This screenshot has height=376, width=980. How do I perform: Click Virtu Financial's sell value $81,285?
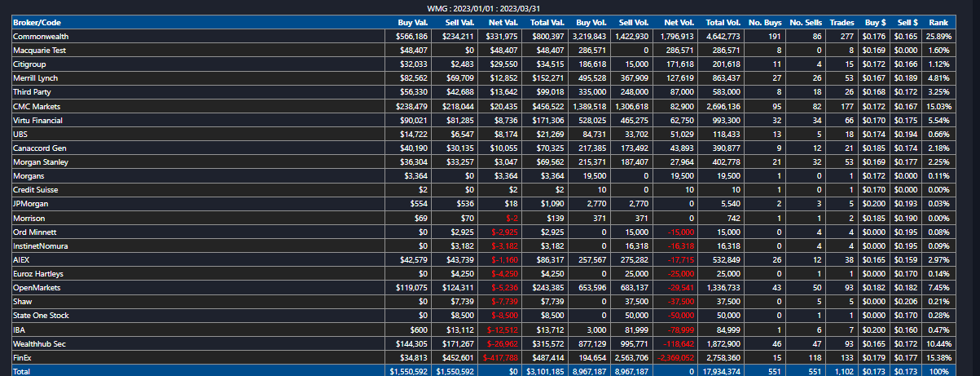[x=459, y=120]
